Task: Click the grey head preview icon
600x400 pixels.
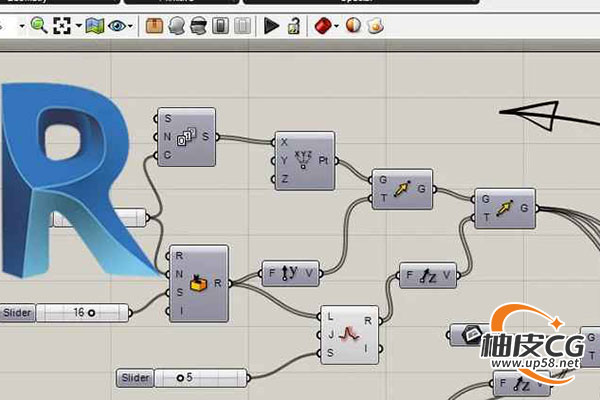Action: click(176, 26)
